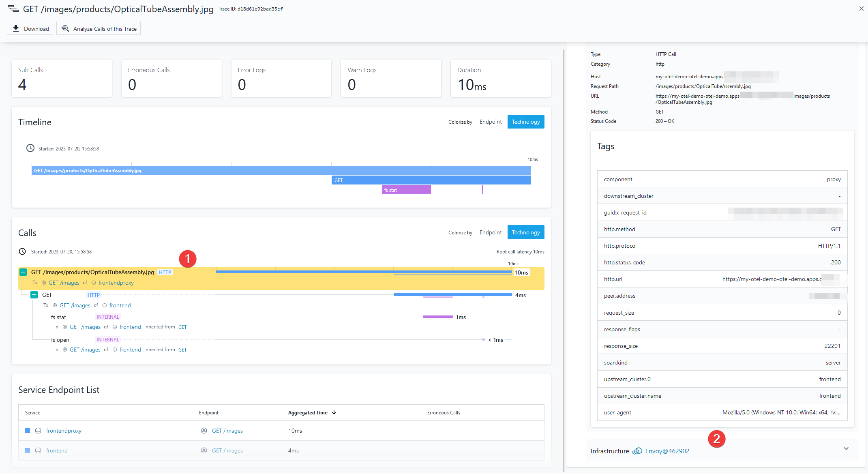Click Analyze Calls of this Trace
This screenshot has height=474, width=868.
pos(99,28)
